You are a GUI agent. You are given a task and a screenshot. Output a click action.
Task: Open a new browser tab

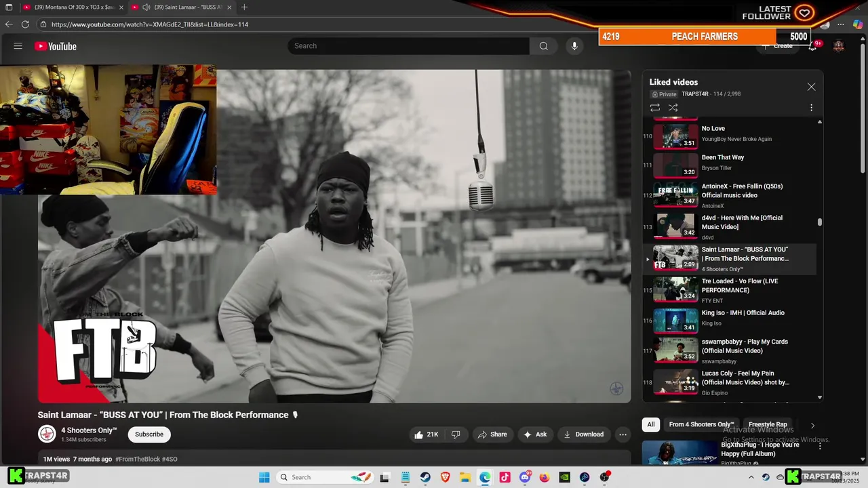(244, 7)
